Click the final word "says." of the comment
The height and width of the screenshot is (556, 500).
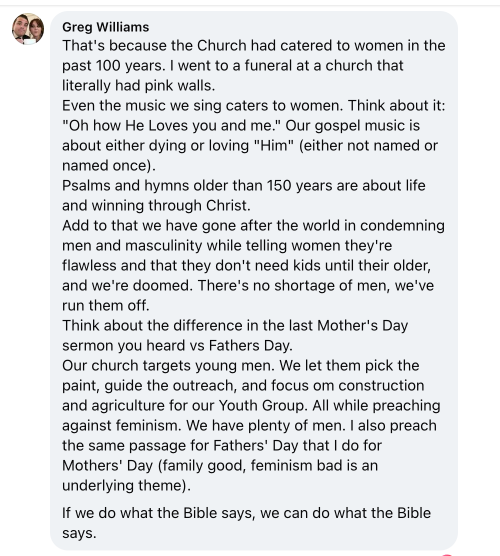79,533
